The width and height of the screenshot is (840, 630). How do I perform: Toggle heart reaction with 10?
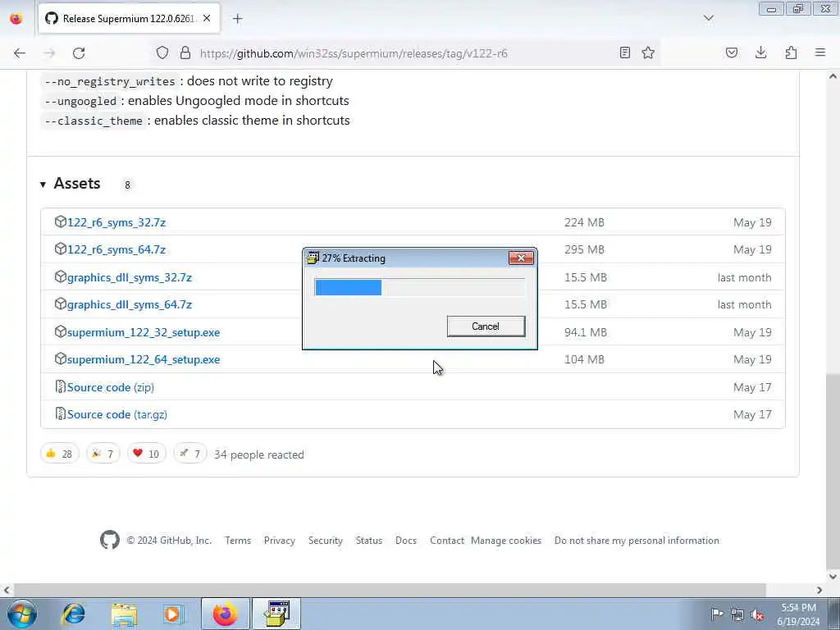click(x=146, y=454)
